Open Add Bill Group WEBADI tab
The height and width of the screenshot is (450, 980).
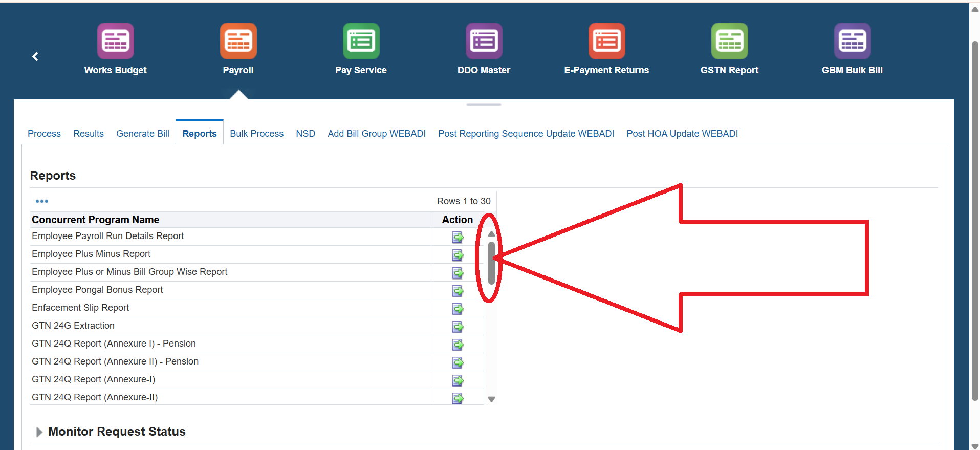(x=377, y=134)
